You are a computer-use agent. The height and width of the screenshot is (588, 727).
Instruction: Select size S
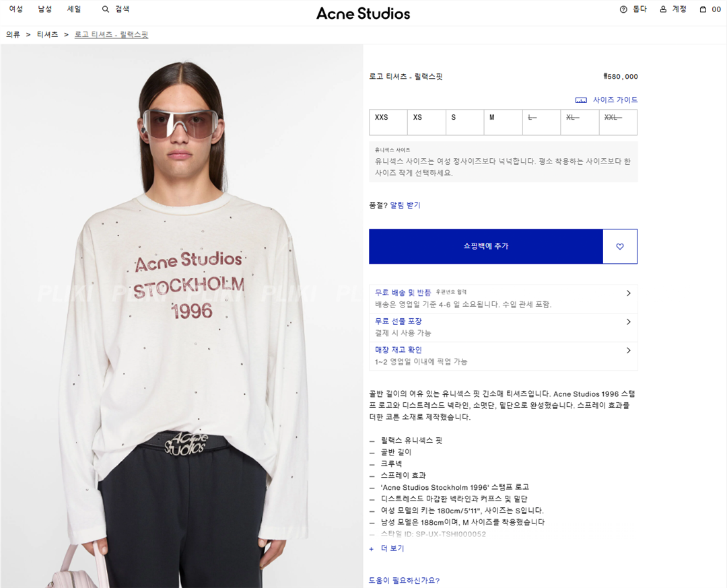click(x=464, y=122)
